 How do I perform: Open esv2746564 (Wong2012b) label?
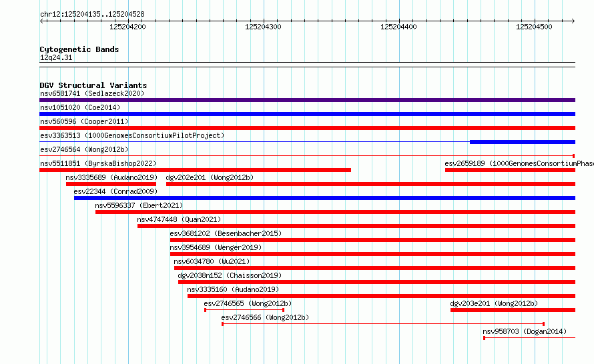point(84,149)
